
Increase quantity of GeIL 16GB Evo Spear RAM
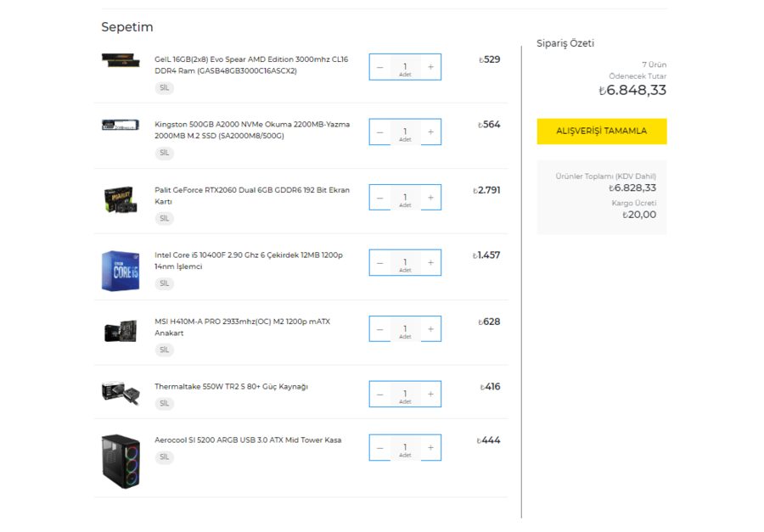pos(430,67)
